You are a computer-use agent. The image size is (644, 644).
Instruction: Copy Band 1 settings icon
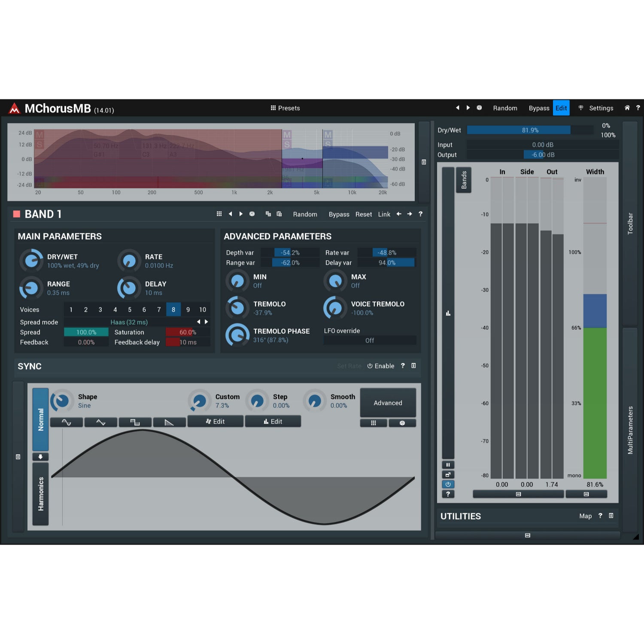click(268, 214)
